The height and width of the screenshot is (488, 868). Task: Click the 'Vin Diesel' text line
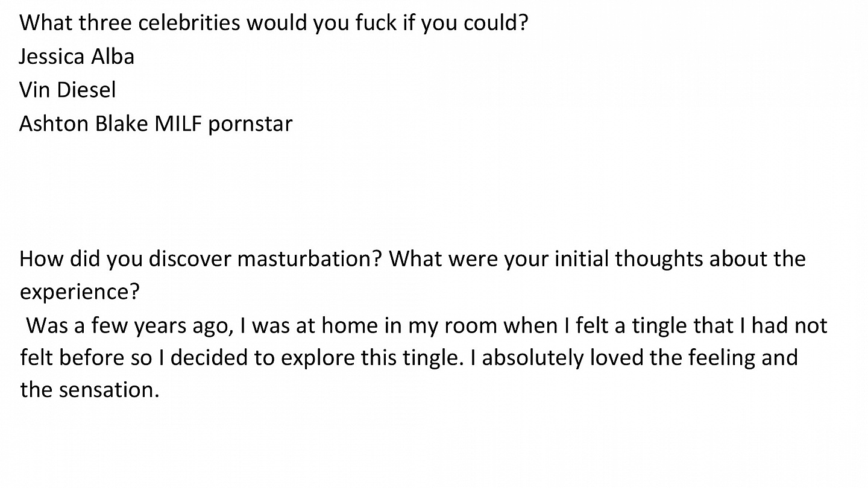[67, 90]
